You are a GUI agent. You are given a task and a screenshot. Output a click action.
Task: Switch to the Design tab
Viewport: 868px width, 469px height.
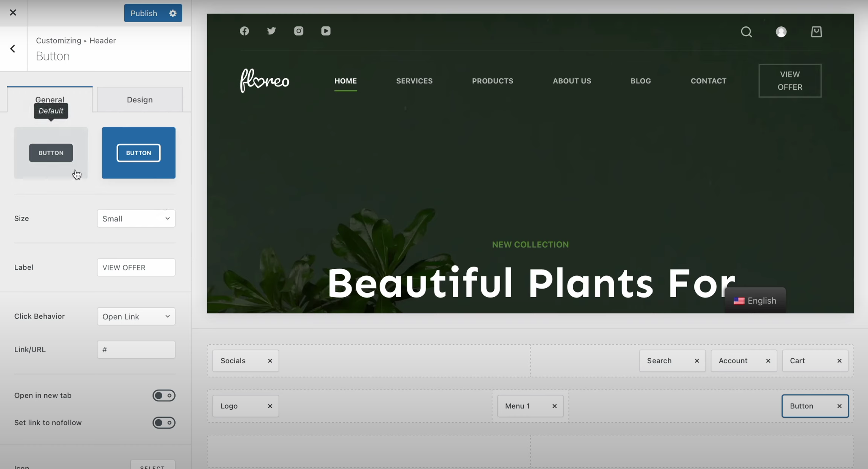coord(140,100)
